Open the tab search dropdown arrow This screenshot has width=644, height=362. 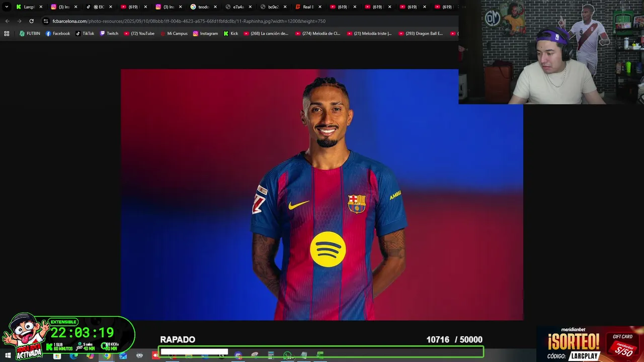pos(7,7)
